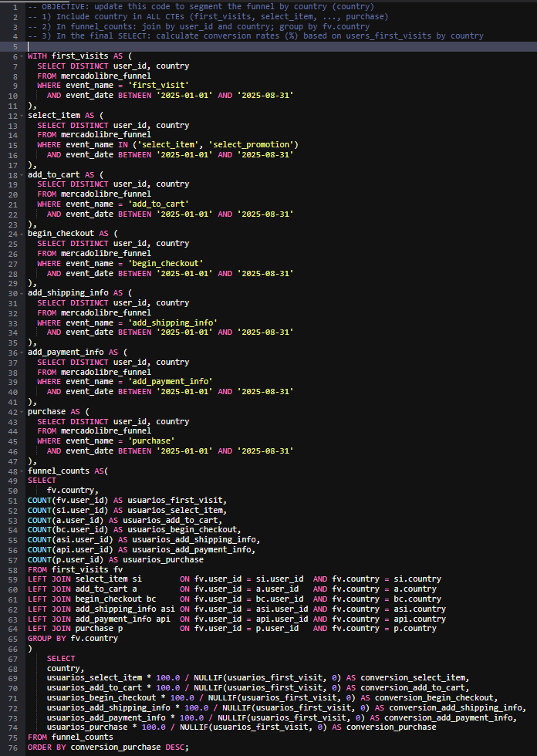Collapse the funnel_counts CTE fold arrow
This screenshot has height=756, width=537.
point(22,471)
